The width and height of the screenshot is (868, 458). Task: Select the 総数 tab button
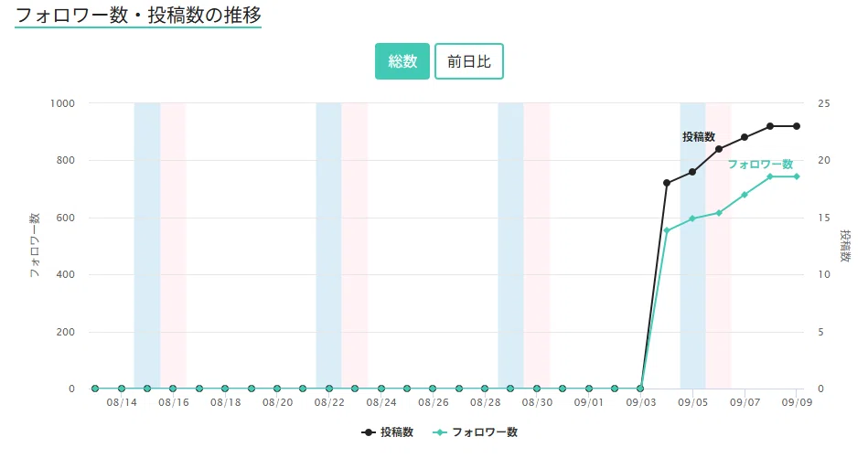click(402, 61)
